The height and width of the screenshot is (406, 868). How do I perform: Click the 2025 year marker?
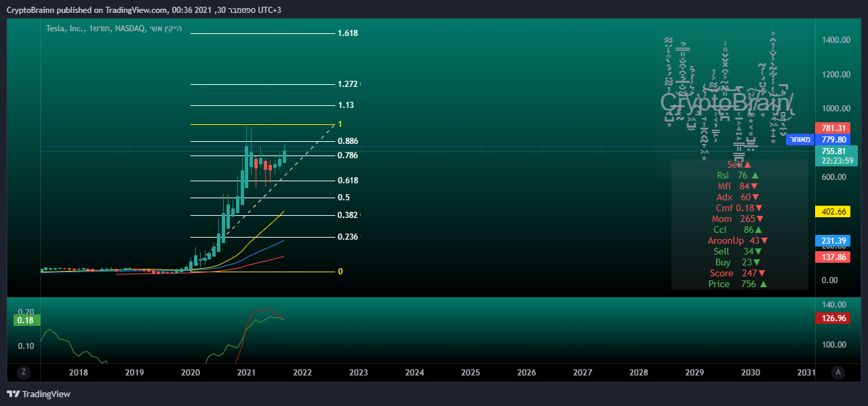(x=470, y=373)
